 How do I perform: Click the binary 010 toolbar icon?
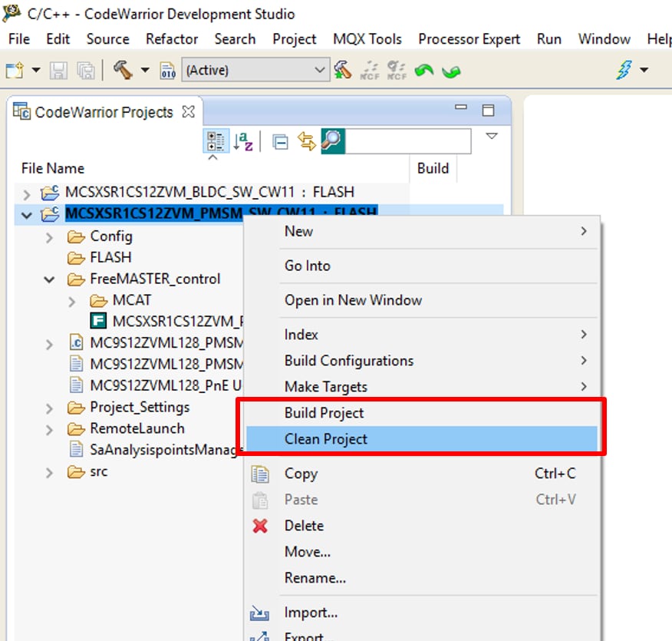[x=167, y=71]
